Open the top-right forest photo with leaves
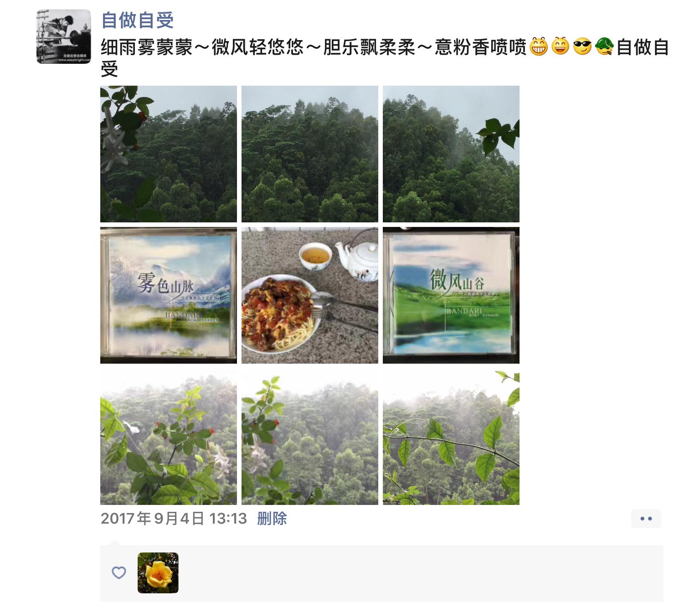Viewport: 700px width, 602px height. tap(451, 154)
